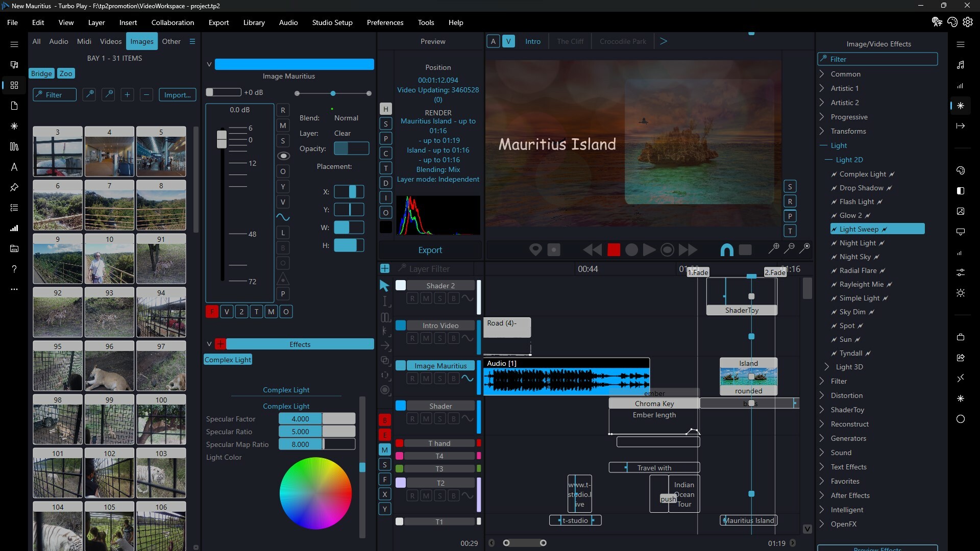Click the Import button in media bin
The height and width of the screenshot is (551, 980).
(177, 95)
